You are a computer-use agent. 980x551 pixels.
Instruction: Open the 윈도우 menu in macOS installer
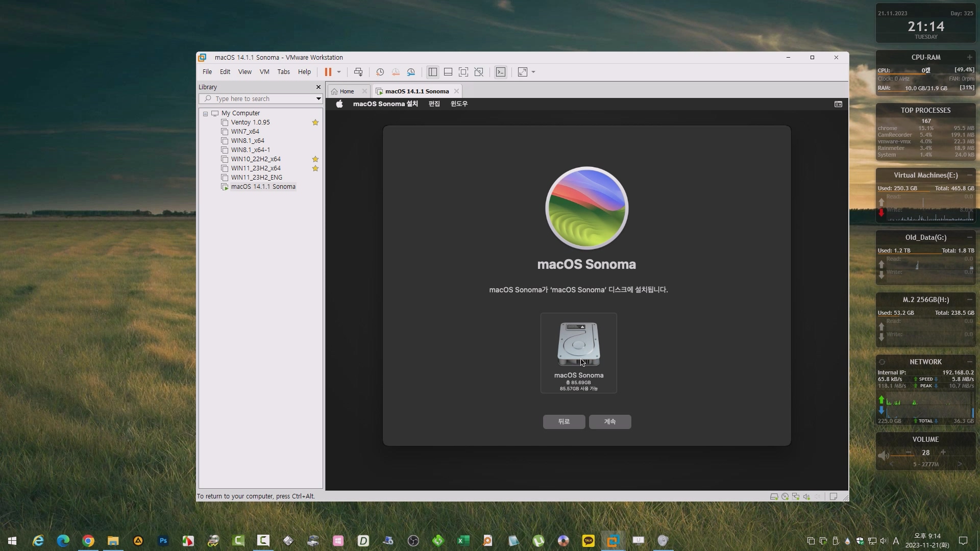coord(459,104)
